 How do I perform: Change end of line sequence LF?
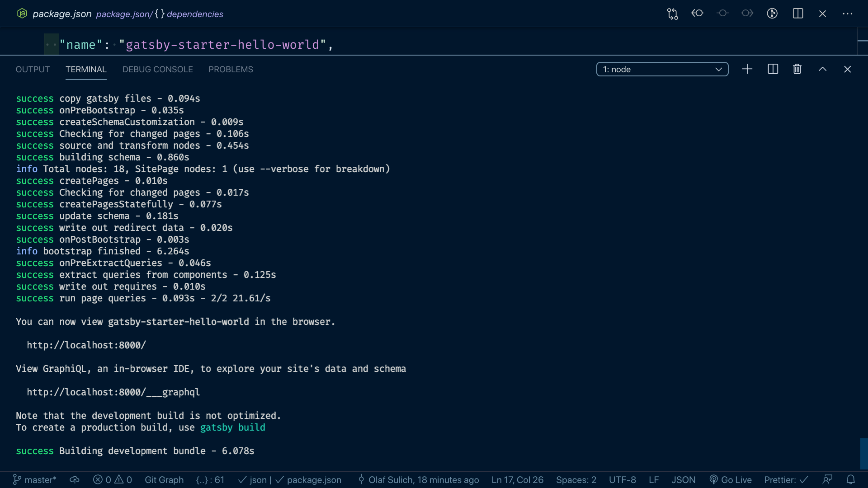pyautogui.click(x=654, y=480)
